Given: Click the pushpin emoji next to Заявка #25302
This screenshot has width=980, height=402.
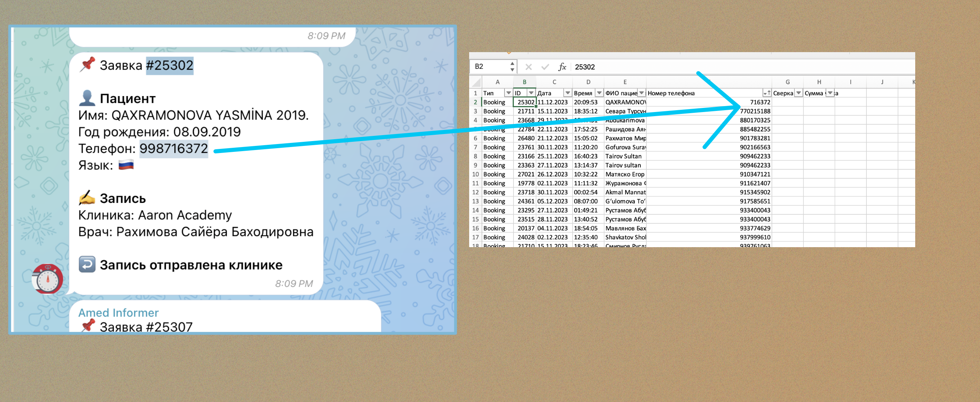Looking at the screenshot, I should point(87,65).
